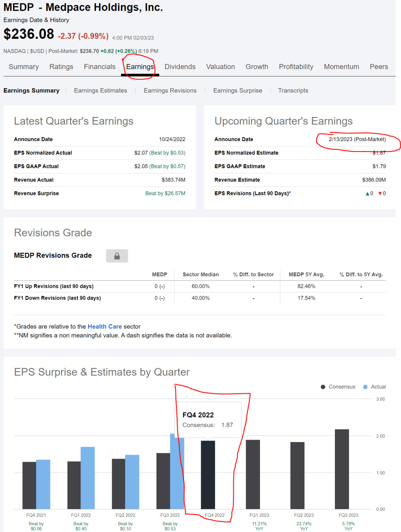Open the Financials tab
The height and width of the screenshot is (532, 401).
[100, 67]
